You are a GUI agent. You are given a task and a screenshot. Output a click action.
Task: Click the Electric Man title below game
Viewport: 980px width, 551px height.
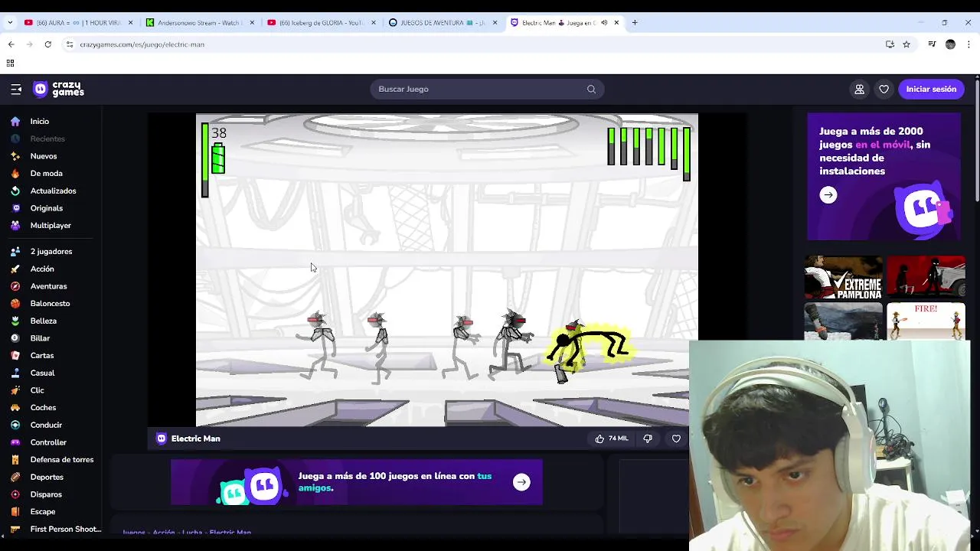[x=195, y=439]
